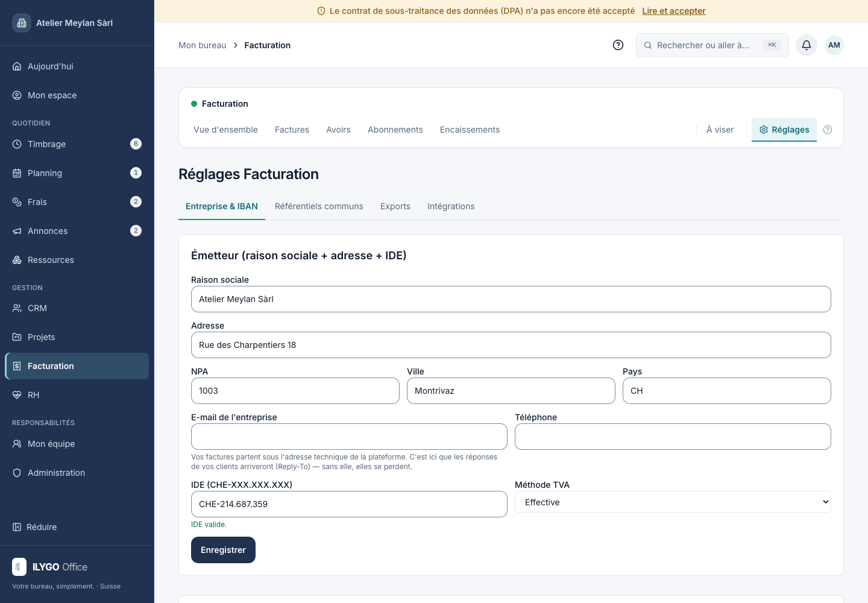The image size is (868, 603).
Task: Click the Réduire collapse sidebar icon
Action: coord(17,527)
